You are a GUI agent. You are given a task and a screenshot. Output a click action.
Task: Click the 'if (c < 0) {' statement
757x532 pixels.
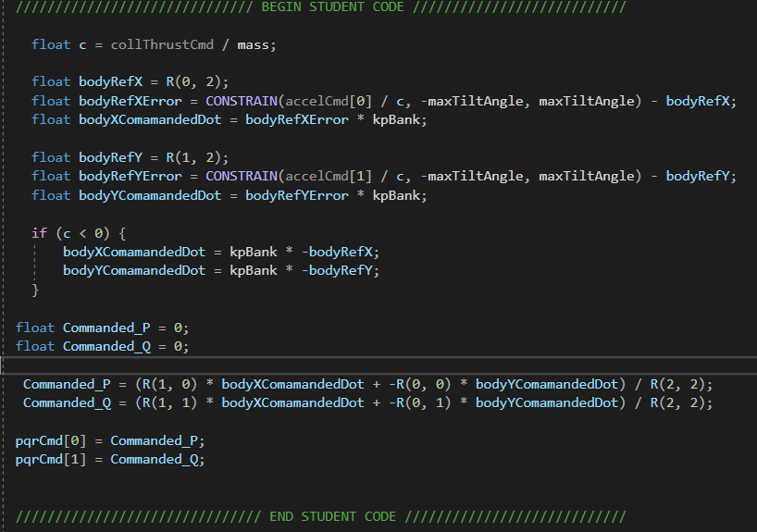79,234
